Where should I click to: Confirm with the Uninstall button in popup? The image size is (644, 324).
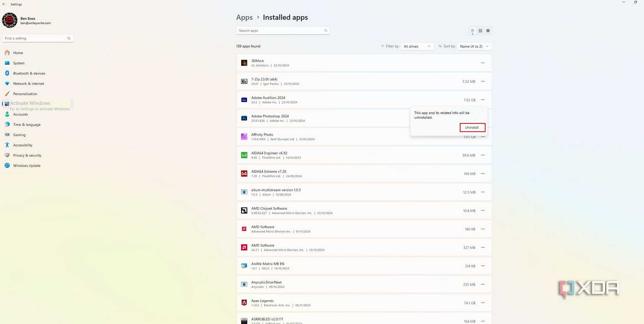tap(472, 127)
